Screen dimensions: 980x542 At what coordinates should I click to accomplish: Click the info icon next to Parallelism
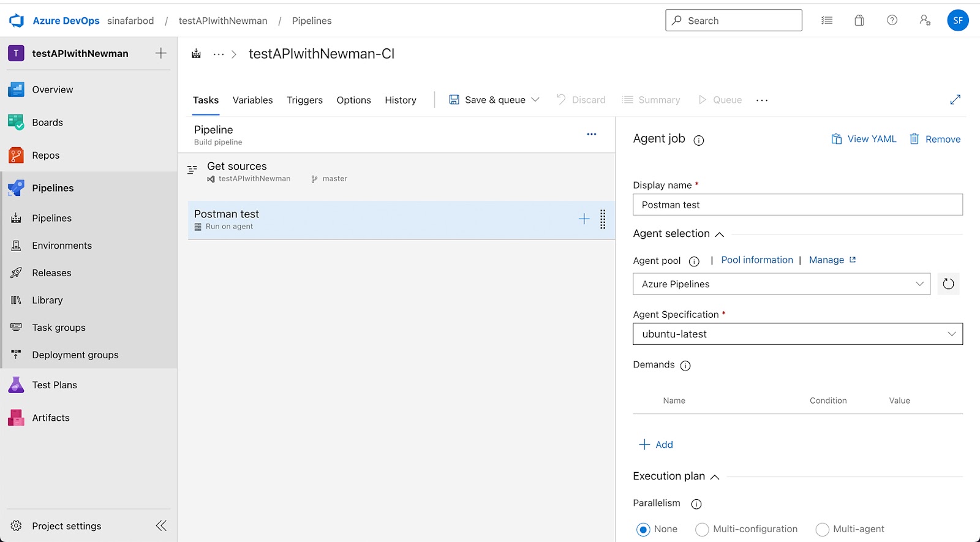[x=696, y=504]
